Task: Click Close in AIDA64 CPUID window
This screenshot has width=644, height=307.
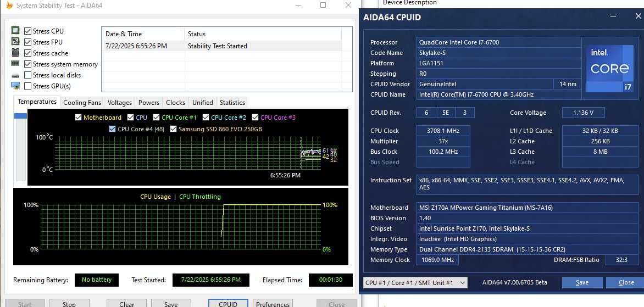Action: coord(626,282)
